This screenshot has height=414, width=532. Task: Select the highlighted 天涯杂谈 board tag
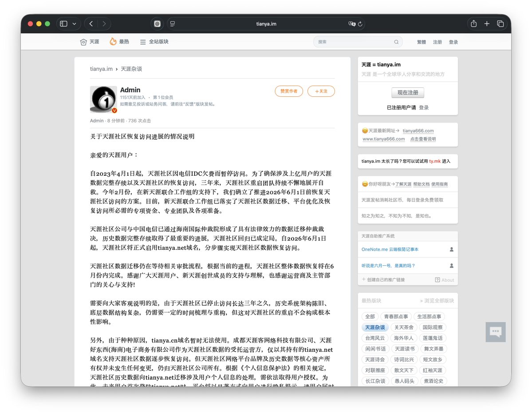click(375, 327)
